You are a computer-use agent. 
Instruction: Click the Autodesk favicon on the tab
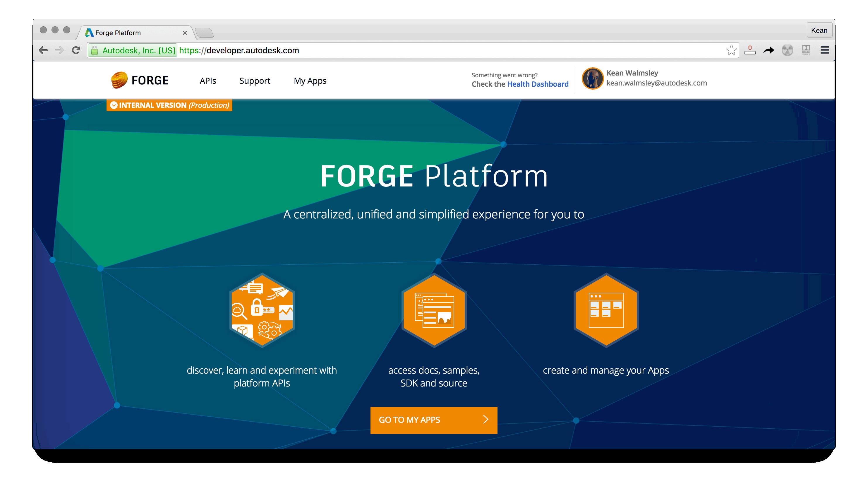(89, 33)
